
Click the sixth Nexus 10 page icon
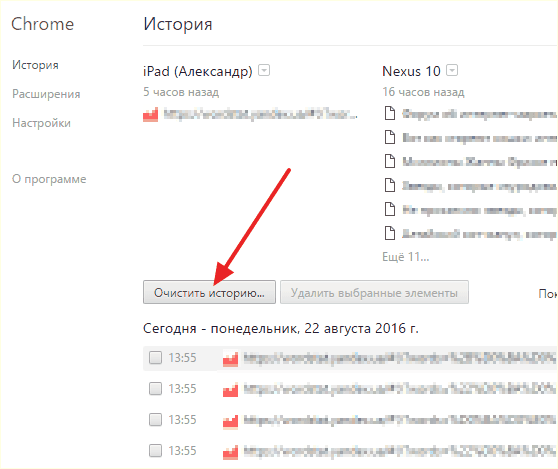tap(390, 233)
